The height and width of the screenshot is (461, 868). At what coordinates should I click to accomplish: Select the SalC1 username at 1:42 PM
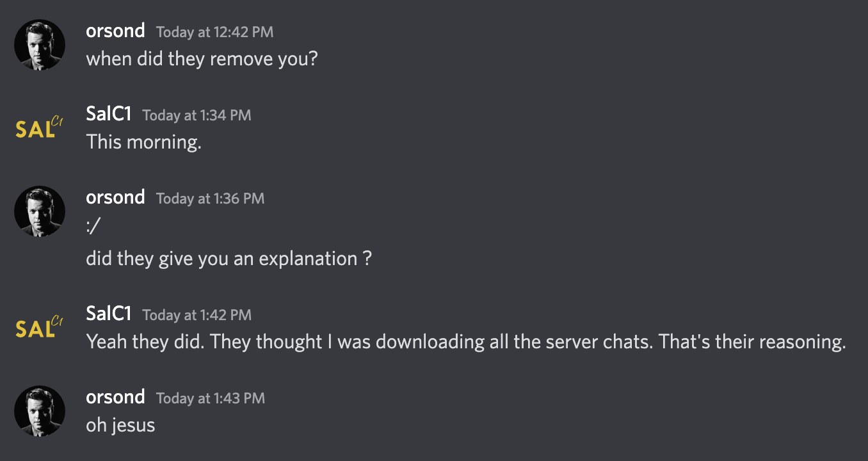click(x=109, y=314)
